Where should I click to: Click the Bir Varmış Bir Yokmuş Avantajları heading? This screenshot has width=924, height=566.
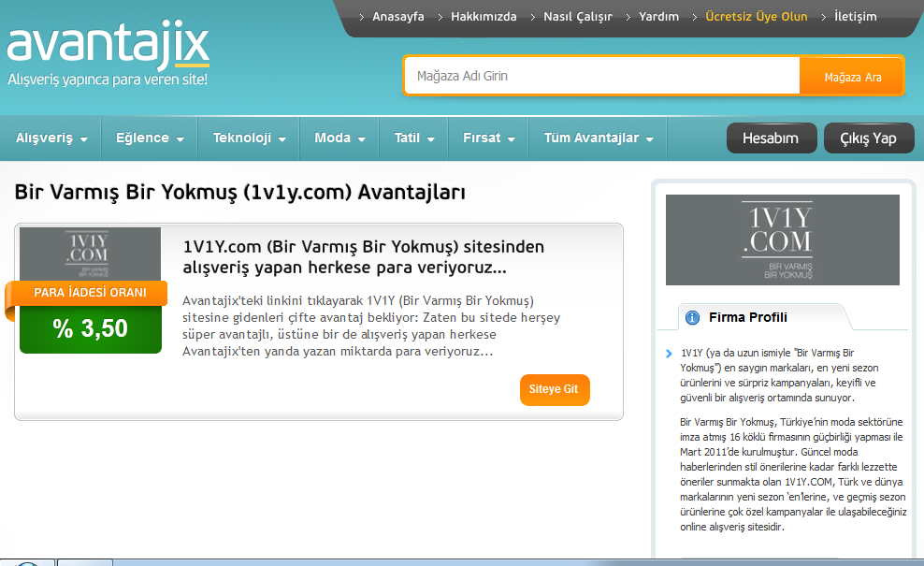(x=239, y=192)
